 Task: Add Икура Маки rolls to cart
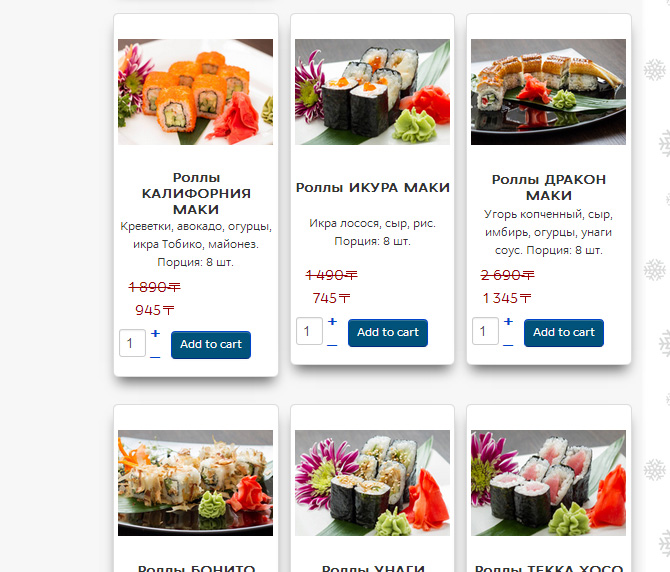[x=388, y=332]
